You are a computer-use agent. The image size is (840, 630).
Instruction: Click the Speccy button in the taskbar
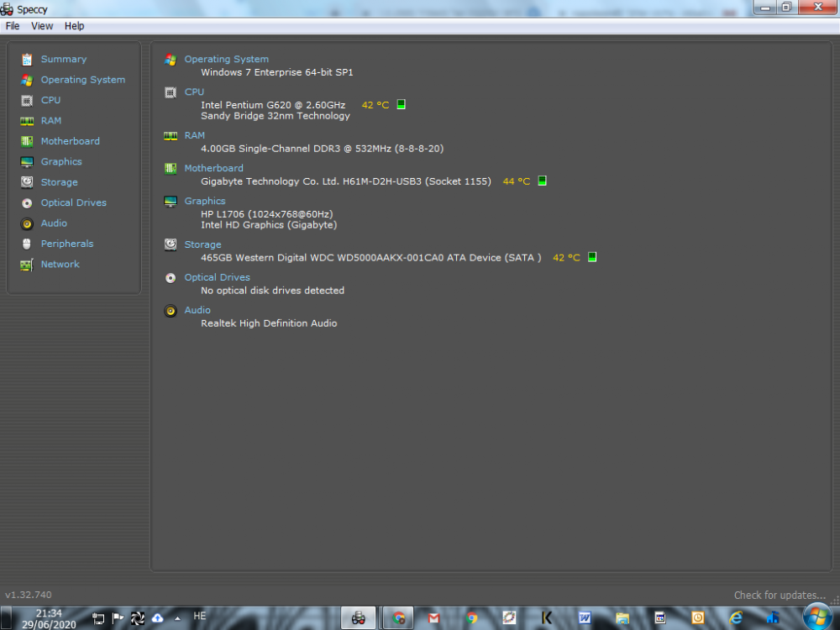(359, 618)
